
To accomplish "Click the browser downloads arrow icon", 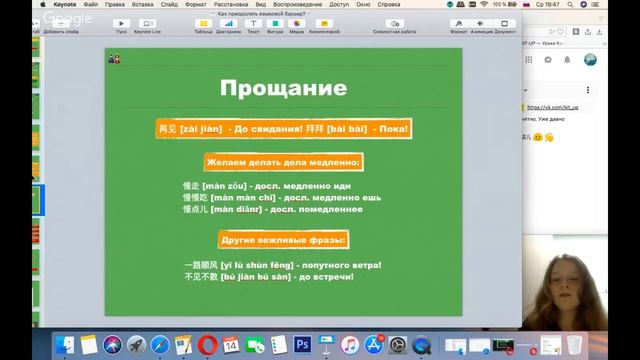I will pos(599,31).
